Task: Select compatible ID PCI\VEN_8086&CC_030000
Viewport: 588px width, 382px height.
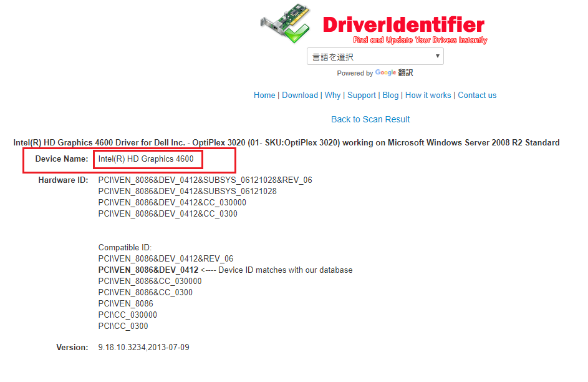Action: (x=150, y=282)
